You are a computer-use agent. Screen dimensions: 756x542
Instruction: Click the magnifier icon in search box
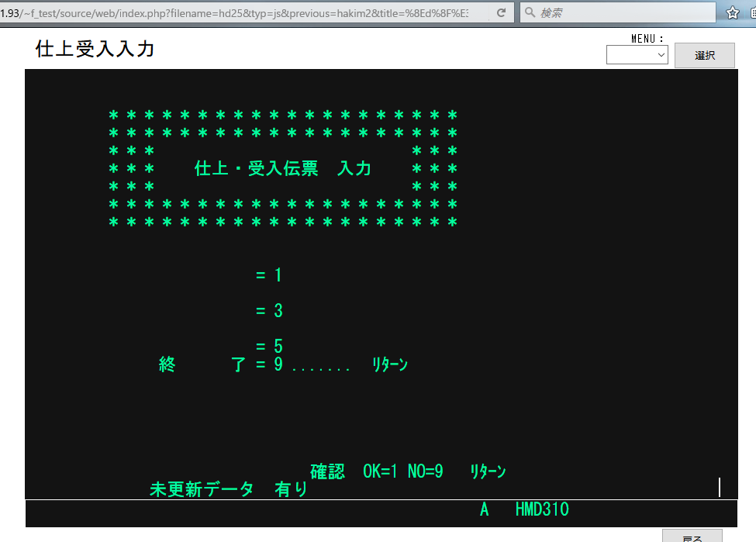[529, 13]
